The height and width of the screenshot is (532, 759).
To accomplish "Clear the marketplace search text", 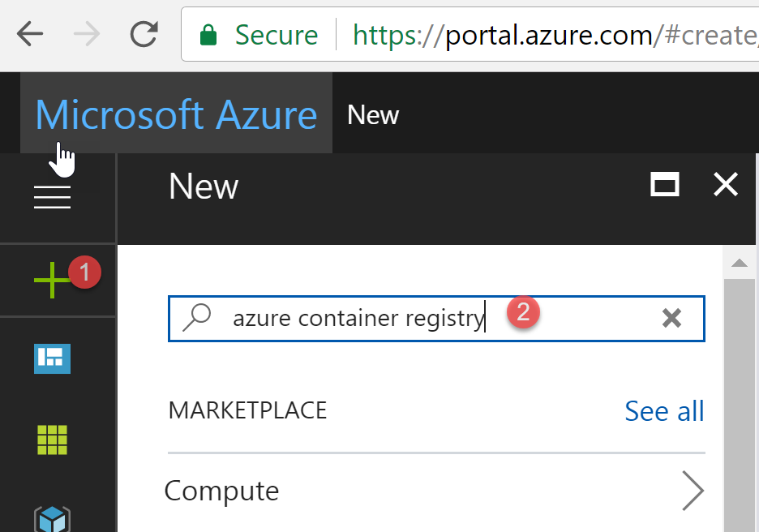I will [x=671, y=319].
